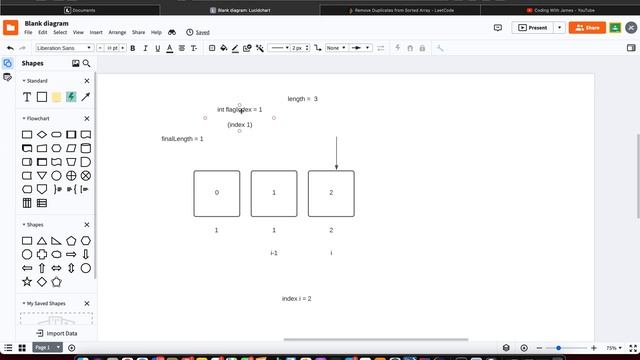
Task: Switch to page grid view icon
Action: [x=22, y=348]
